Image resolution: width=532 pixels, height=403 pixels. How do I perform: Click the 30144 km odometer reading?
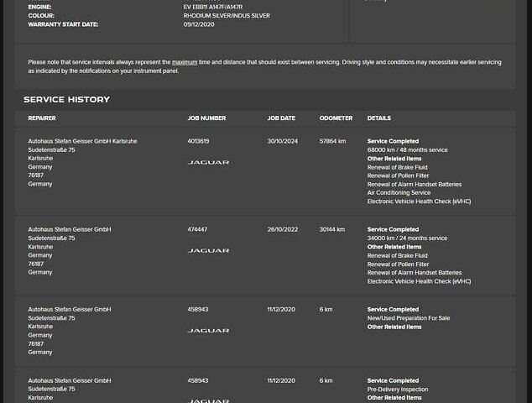coord(332,229)
